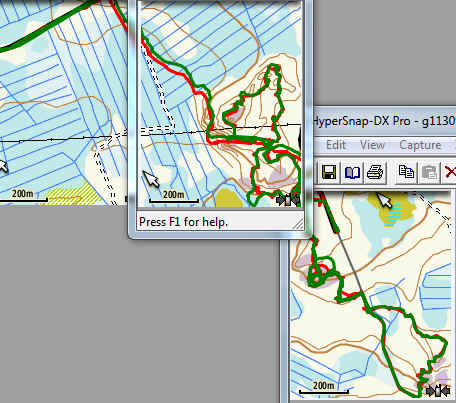Click the Save floppy disk icon

click(329, 172)
